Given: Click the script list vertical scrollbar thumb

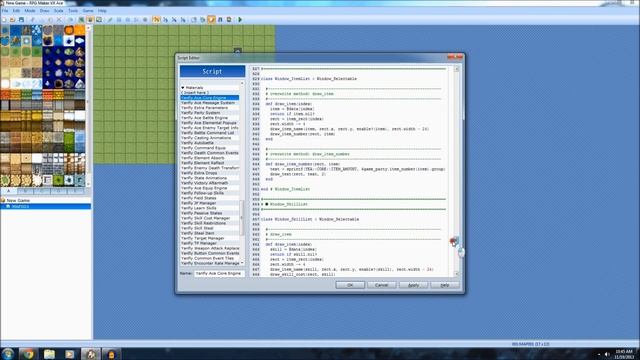Looking at the screenshot, I should tap(242, 218).
